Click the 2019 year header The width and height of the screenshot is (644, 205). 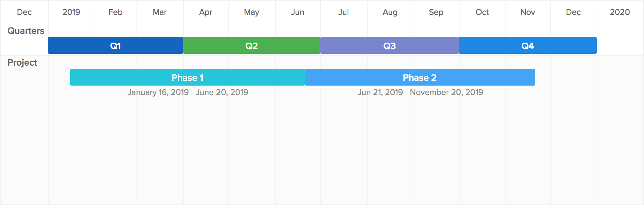click(71, 12)
